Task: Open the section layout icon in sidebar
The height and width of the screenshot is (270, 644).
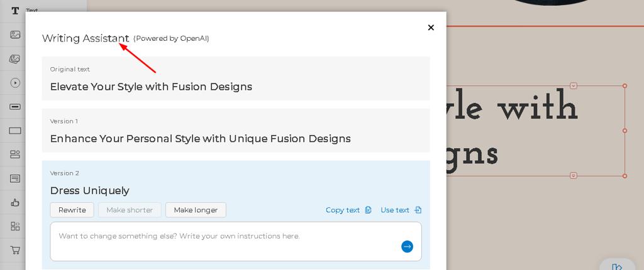Action: pos(15,154)
